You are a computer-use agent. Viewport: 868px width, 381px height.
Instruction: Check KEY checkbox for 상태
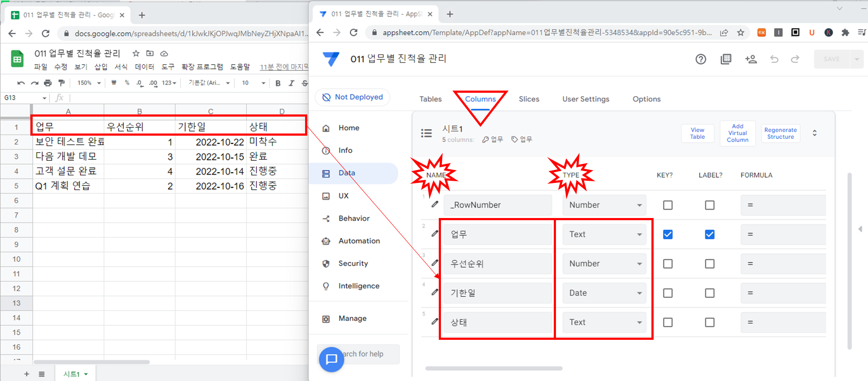668,322
